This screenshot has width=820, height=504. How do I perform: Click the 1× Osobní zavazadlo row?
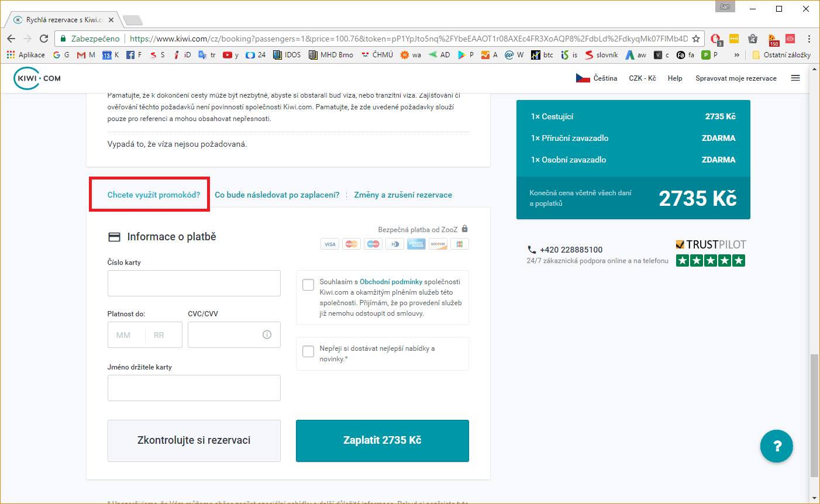click(633, 160)
